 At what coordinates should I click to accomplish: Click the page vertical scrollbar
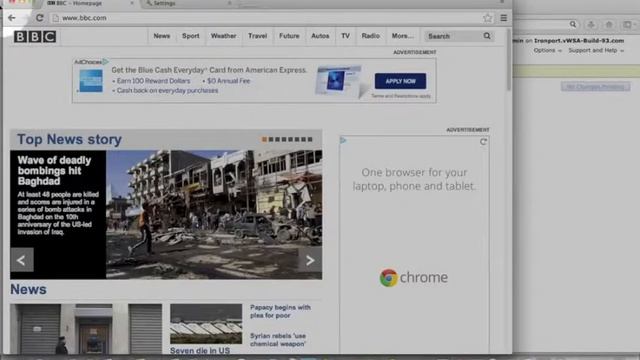coord(509,61)
